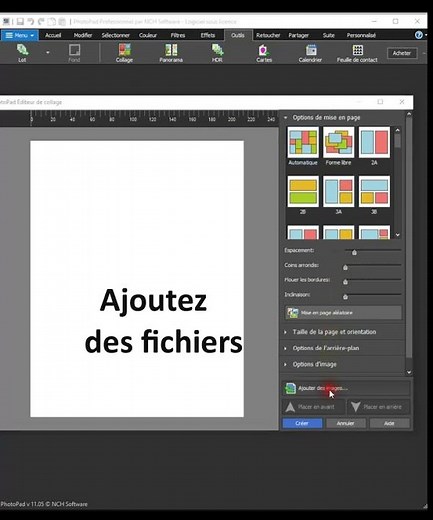Click the Save icon in the title bar

point(20,22)
